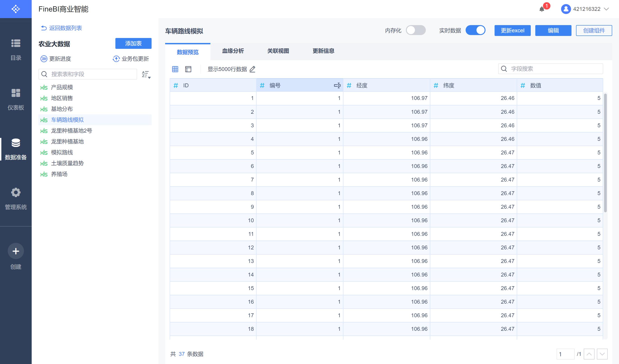Image resolution: width=619 pixels, height=364 pixels.
Task: Select the 龙里种植基地2号 table
Action: click(x=95, y=131)
